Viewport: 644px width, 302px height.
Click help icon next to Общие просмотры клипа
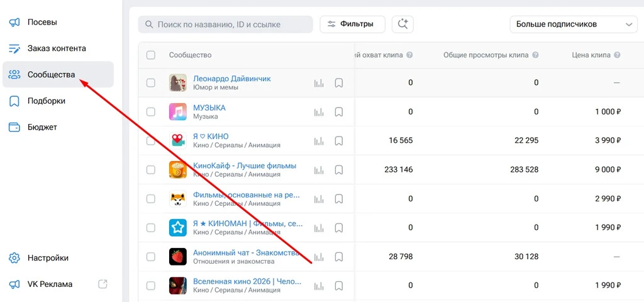535,55
